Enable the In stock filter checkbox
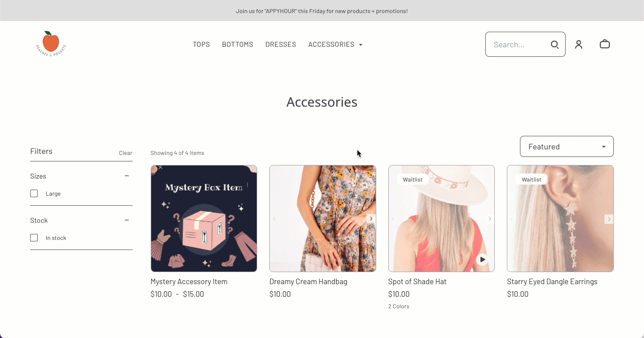 (34, 238)
